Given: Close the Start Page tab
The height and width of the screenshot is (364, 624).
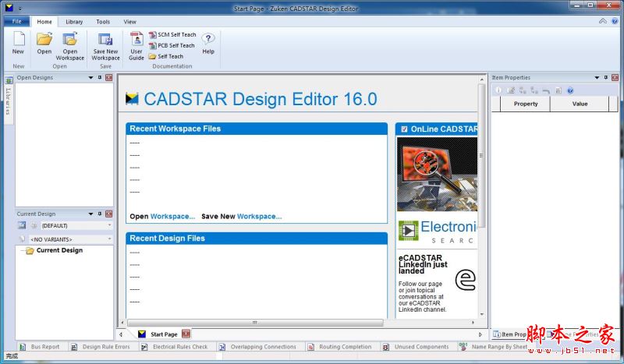Looking at the screenshot, I should (186, 334).
